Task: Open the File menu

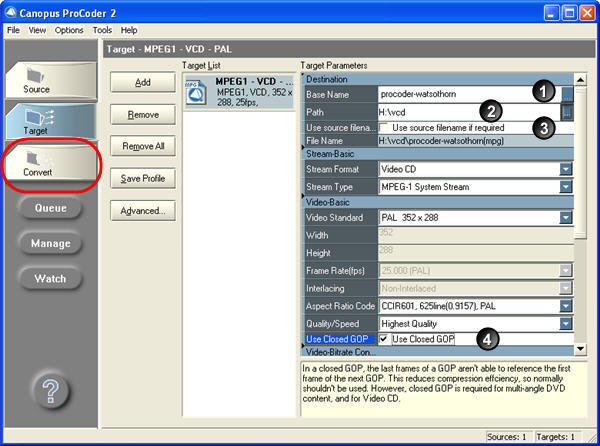Action: point(13,30)
